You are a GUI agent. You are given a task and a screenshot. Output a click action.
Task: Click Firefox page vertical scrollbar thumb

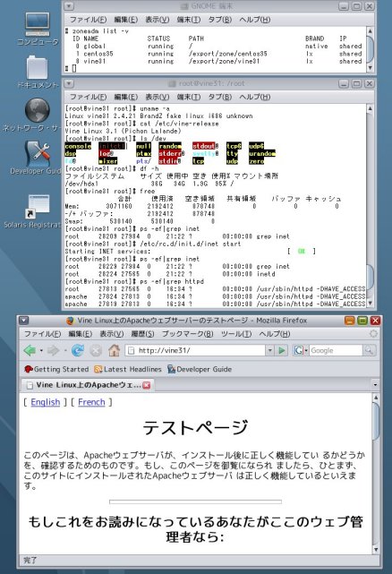(x=376, y=421)
